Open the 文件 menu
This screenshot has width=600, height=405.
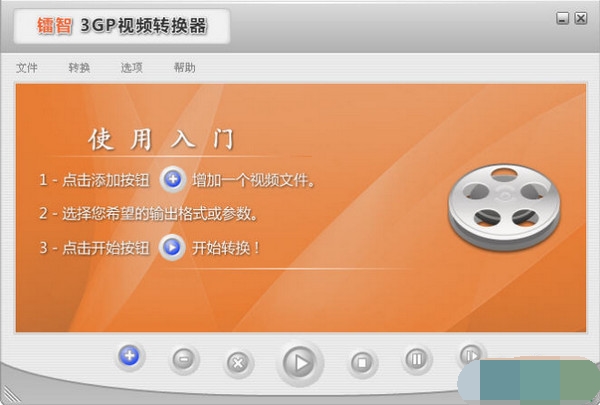(26, 68)
